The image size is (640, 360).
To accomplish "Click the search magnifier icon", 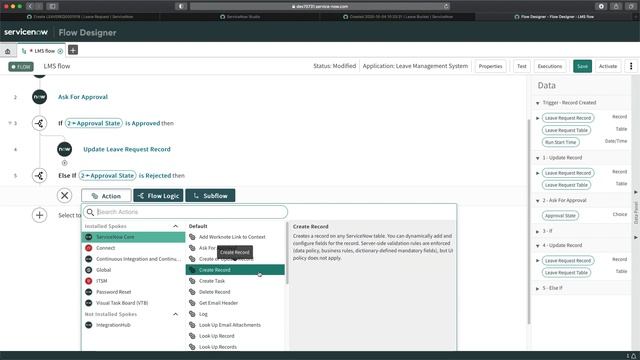I will coord(90,212).
